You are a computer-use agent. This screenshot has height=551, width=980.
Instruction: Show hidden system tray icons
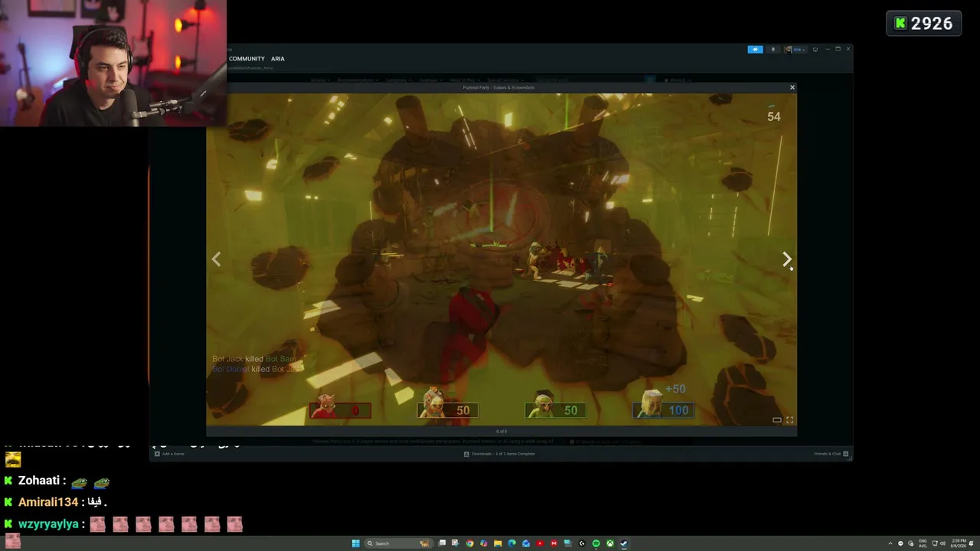890,543
